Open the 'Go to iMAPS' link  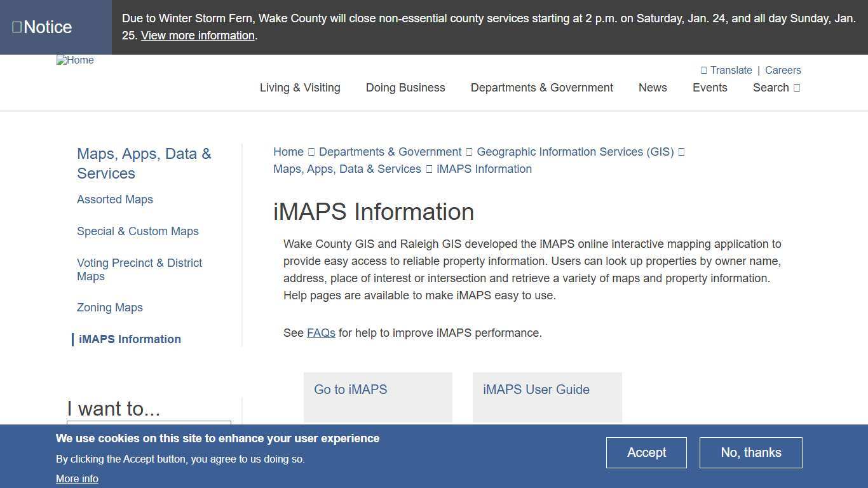[350, 390]
